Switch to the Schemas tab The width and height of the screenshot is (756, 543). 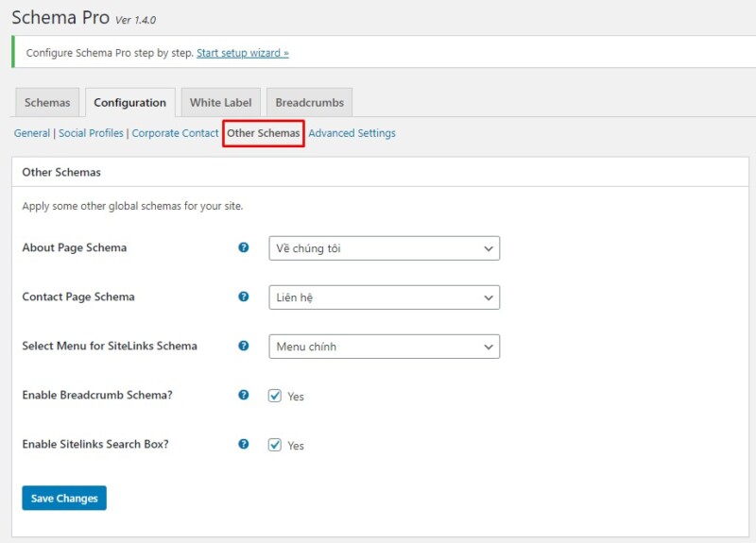pos(47,103)
